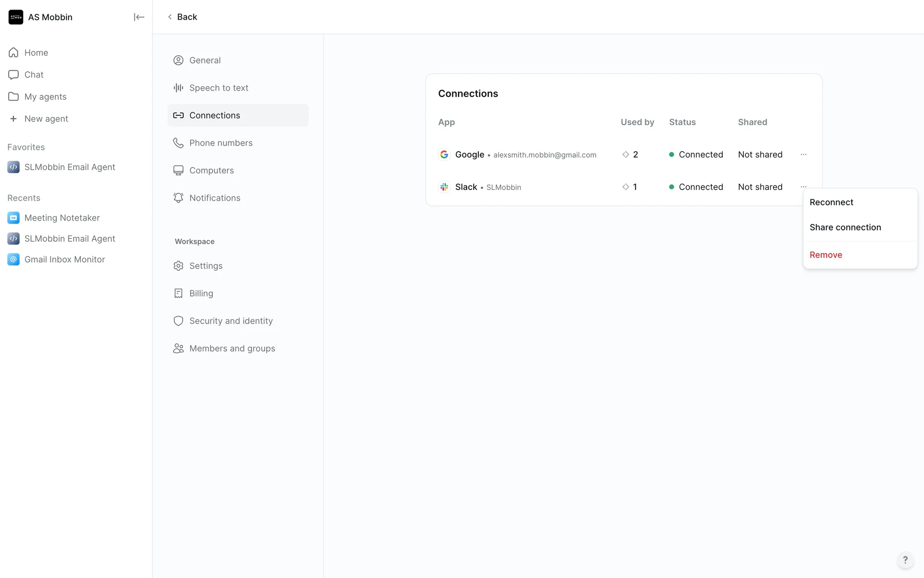This screenshot has height=578, width=924.
Task: Open the Meeting Notetaker agent
Action: pos(62,218)
